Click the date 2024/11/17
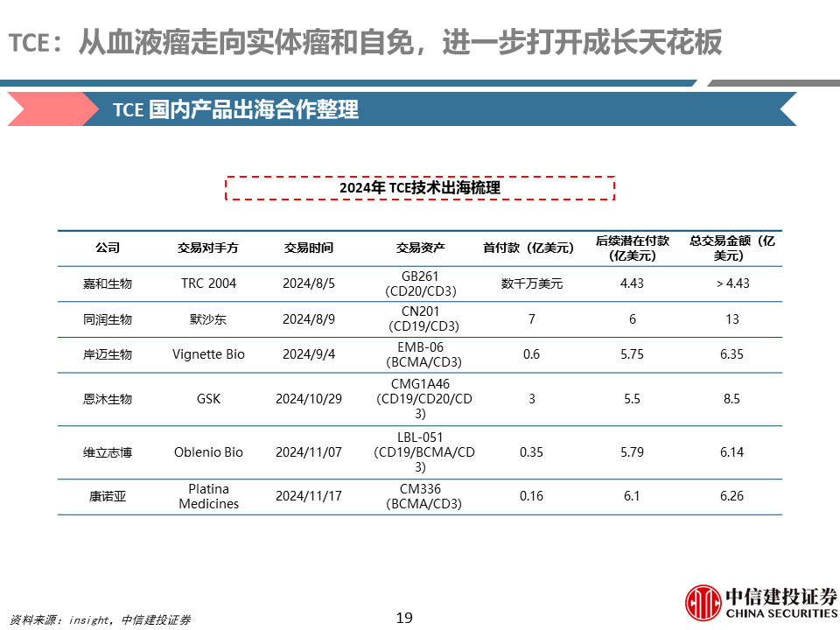Image resolution: width=840 pixels, height=630 pixels. (x=309, y=497)
